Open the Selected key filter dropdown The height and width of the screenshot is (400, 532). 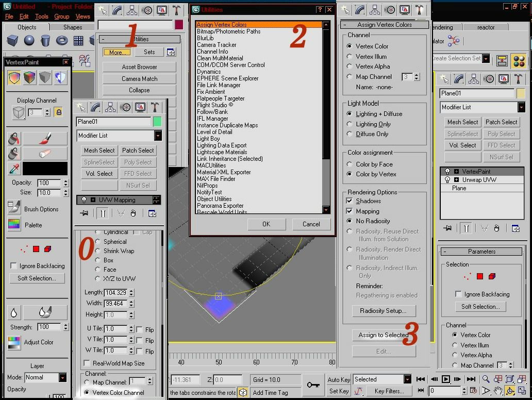tap(407, 379)
